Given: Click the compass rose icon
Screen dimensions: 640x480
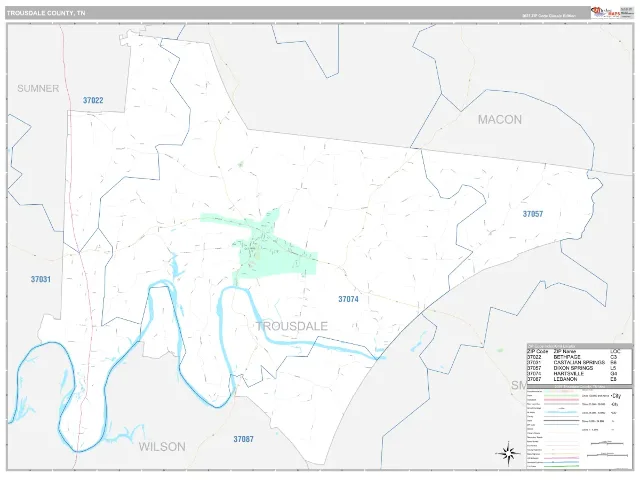Looking at the screenshot, I should point(508,453).
